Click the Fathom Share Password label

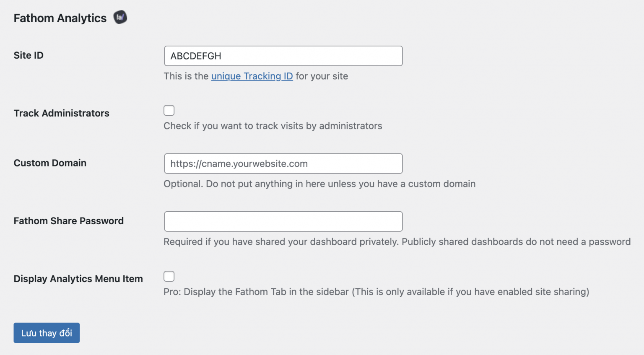[x=69, y=220]
